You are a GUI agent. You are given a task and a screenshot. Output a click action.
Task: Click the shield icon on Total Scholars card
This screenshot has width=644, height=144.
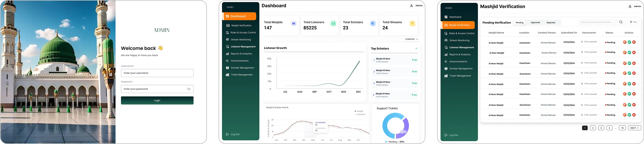click(373, 24)
